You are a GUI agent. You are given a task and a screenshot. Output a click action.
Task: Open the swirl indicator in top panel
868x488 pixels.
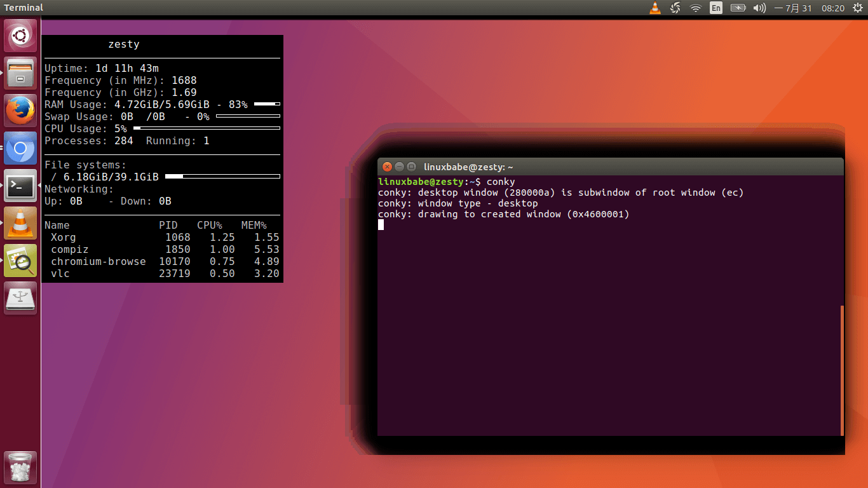point(675,8)
